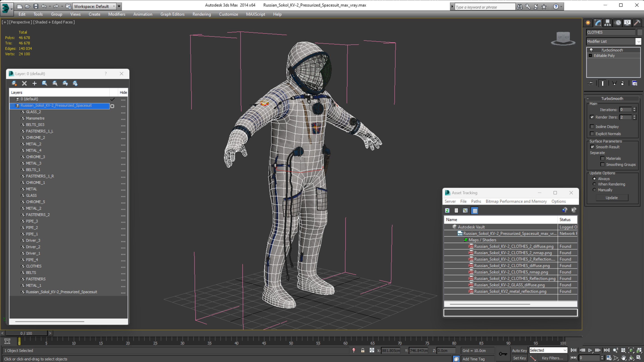Click the Key Filters button

pyautogui.click(x=553, y=358)
